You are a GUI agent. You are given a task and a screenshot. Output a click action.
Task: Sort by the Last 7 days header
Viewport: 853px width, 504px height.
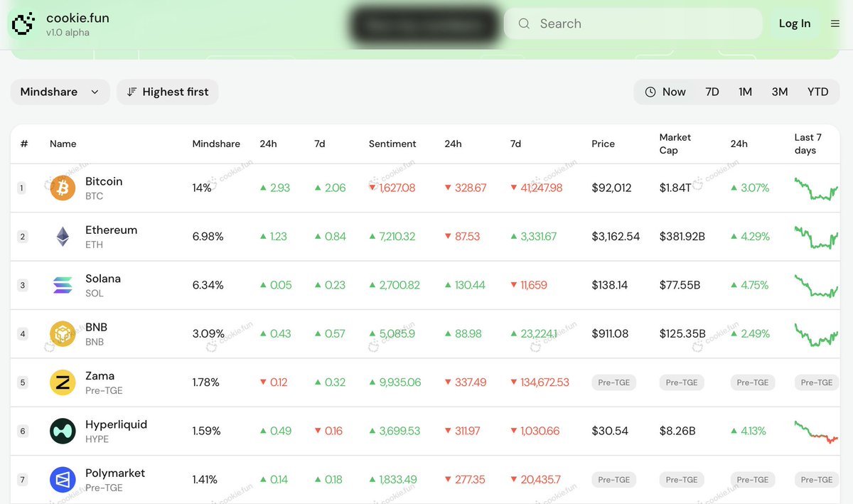click(808, 144)
